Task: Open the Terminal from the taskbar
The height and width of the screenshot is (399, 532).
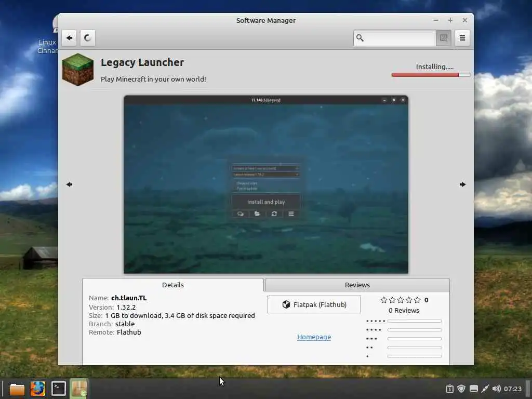Action: click(58, 389)
